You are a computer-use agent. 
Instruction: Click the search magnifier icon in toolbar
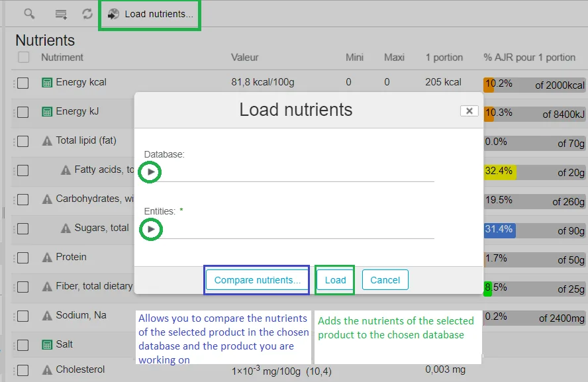coord(29,15)
